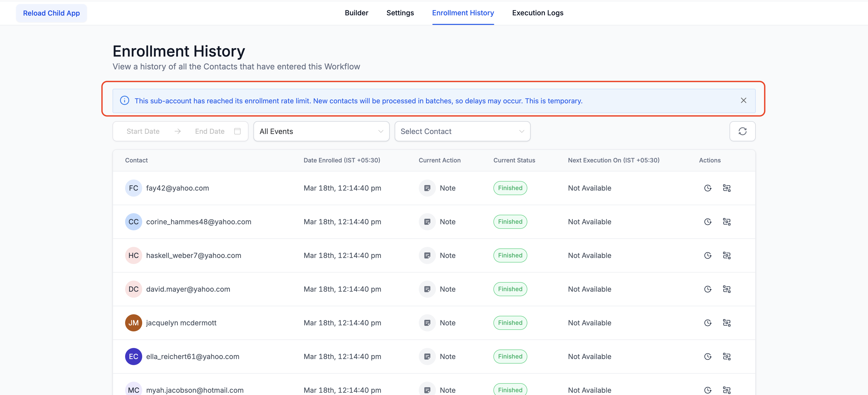
Task: Open the Execution Logs tab
Action: (x=537, y=13)
